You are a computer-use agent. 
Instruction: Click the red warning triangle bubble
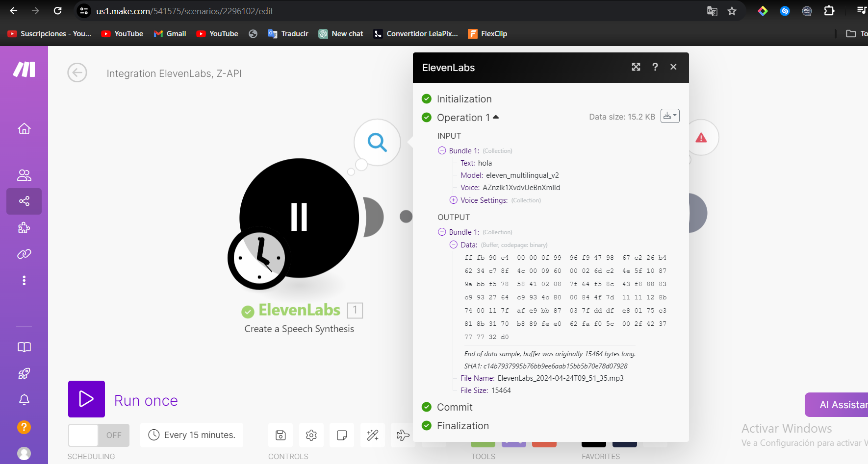point(701,138)
